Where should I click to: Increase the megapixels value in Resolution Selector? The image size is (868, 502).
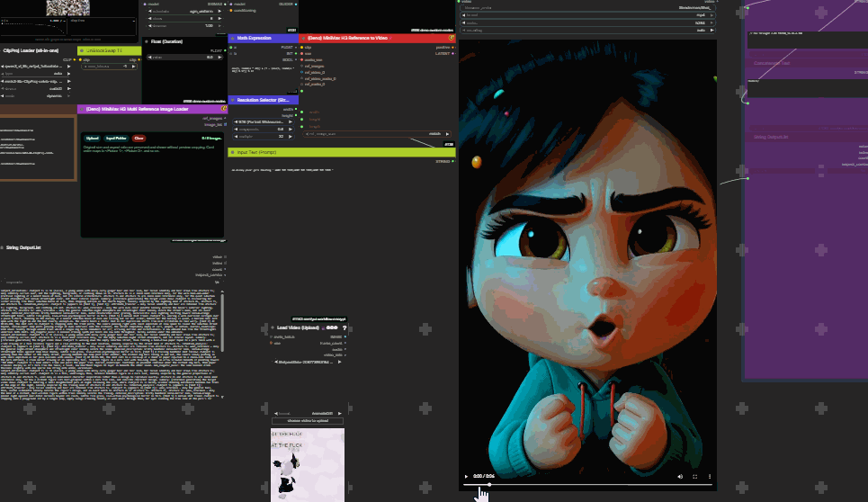point(290,129)
